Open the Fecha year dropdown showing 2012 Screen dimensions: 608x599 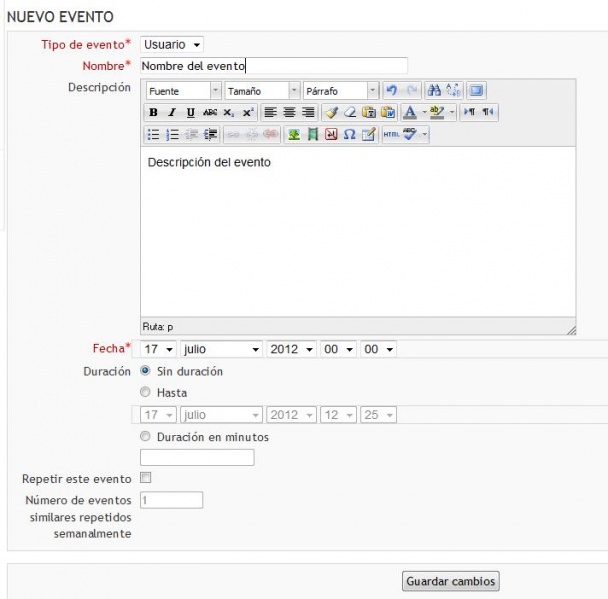tap(291, 349)
